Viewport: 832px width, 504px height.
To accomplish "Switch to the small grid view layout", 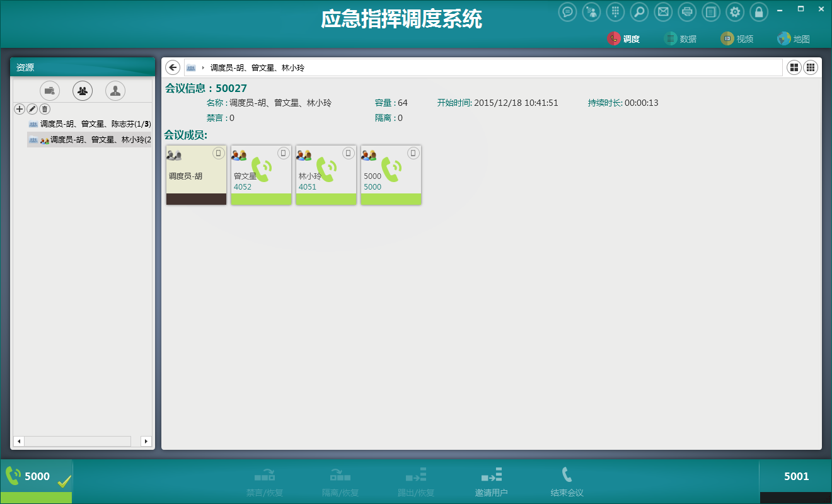I will click(811, 67).
